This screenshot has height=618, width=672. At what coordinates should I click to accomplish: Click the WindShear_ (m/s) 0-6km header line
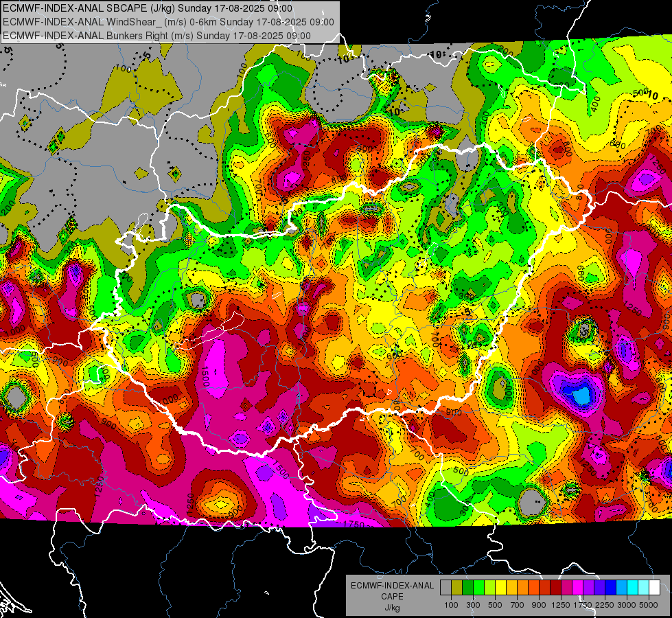168,22
